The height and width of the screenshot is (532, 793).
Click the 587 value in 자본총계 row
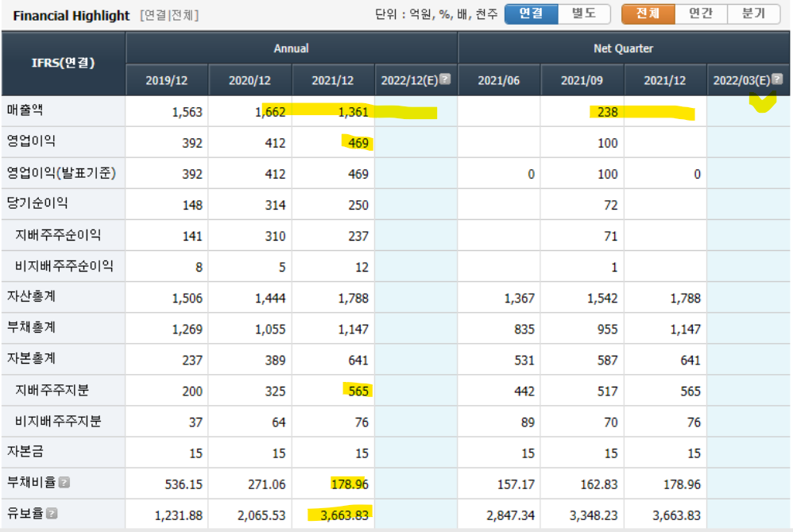tap(608, 360)
